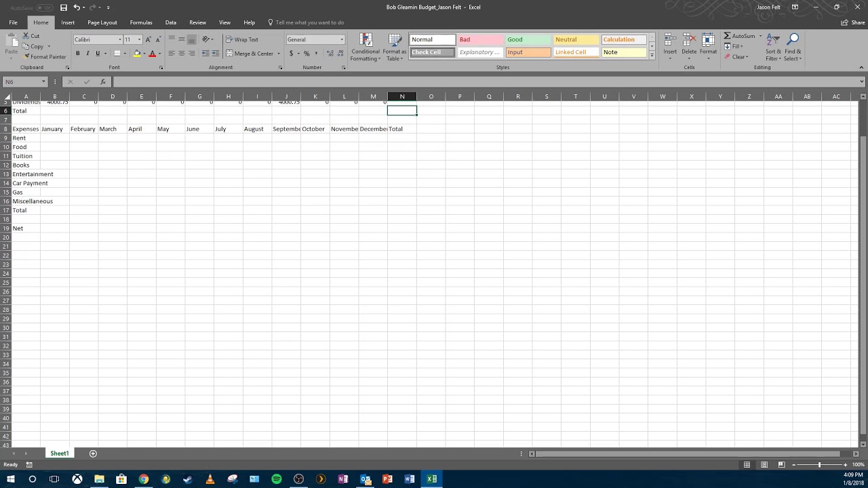
Task: Toggle Bold formatting
Action: click(x=78, y=54)
